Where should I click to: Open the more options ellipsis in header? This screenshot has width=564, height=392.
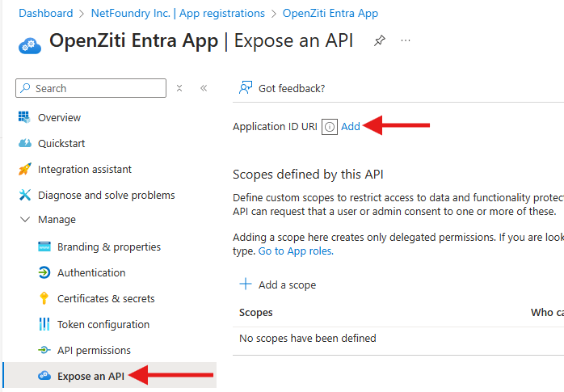[406, 41]
